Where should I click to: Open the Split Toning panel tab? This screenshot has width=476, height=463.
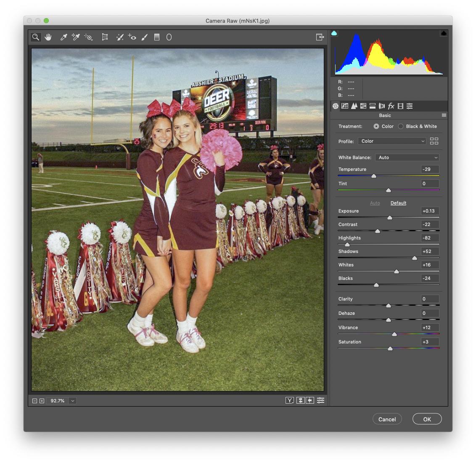(373, 106)
